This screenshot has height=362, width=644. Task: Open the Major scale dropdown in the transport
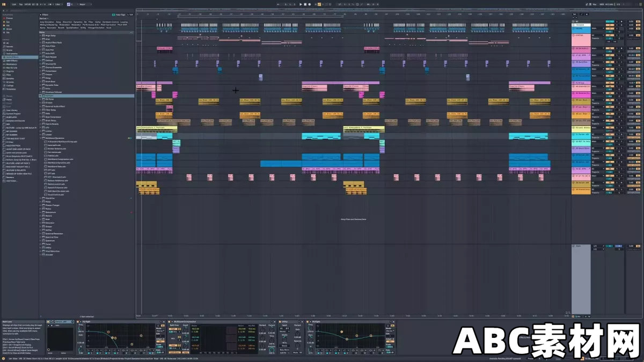coord(84,4)
